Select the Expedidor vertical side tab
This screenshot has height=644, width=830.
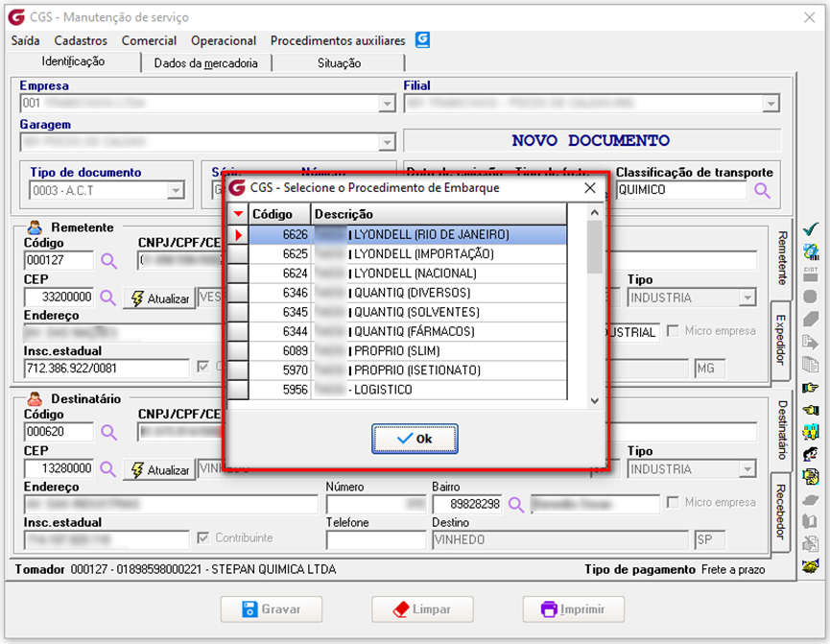point(780,340)
